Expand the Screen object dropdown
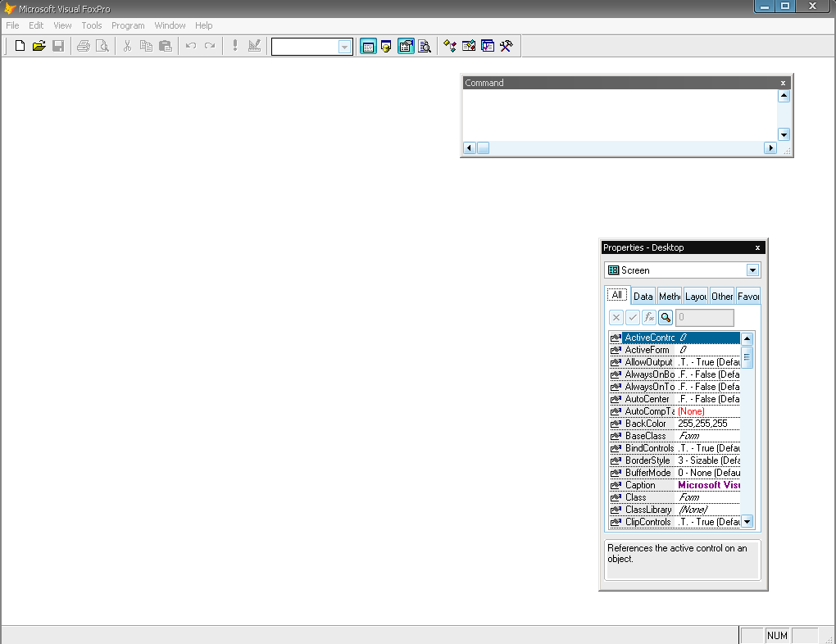The height and width of the screenshot is (644, 836). 752,270
